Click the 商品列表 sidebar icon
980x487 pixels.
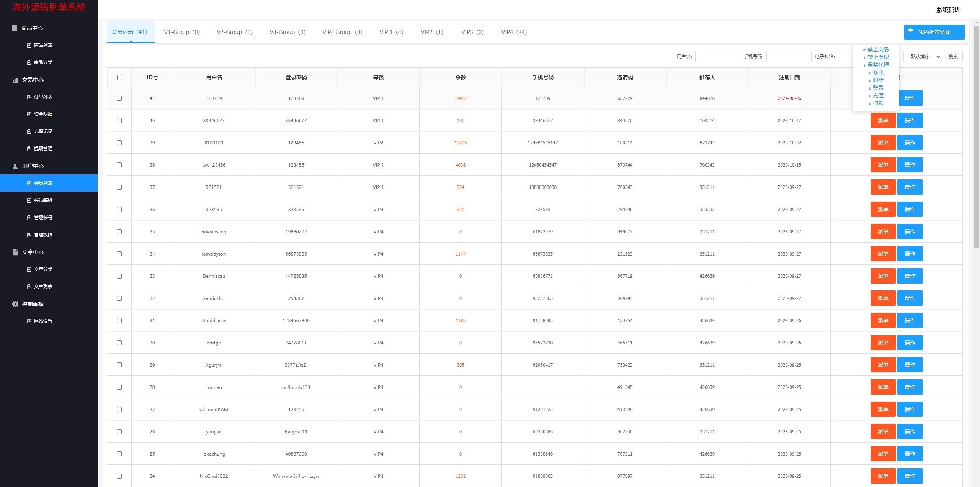pos(29,45)
